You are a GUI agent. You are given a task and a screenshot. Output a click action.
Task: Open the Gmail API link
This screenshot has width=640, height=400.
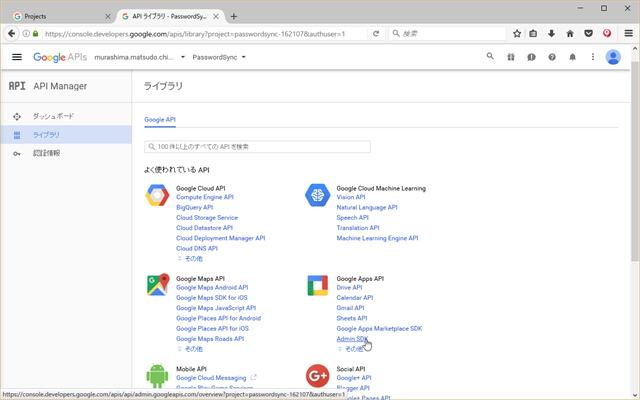click(350, 308)
